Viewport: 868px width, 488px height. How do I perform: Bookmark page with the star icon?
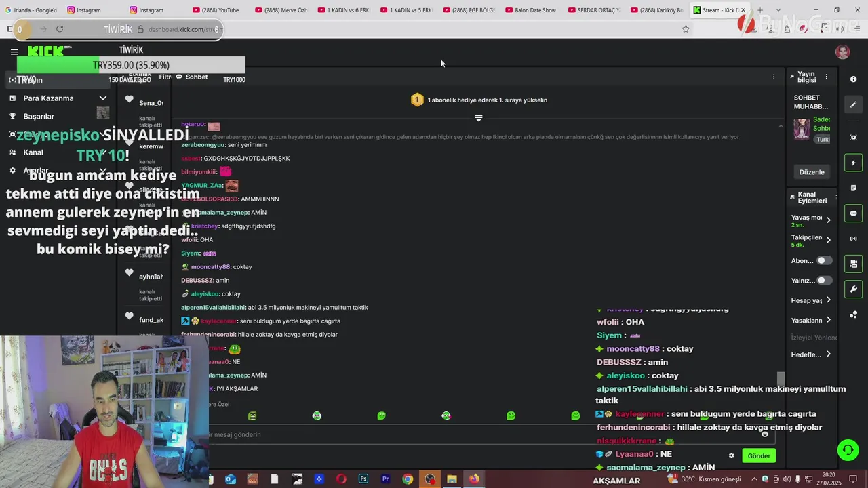(686, 29)
